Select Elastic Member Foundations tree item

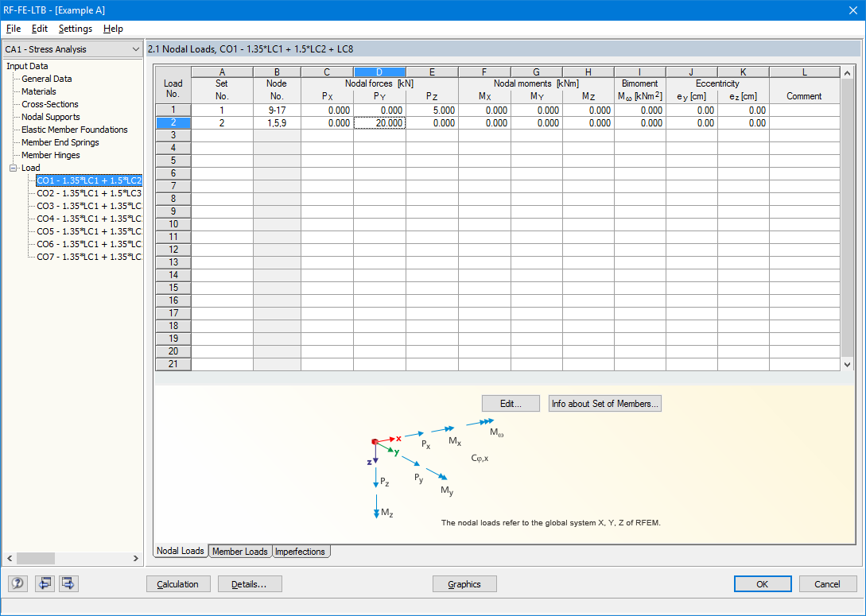tap(75, 130)
